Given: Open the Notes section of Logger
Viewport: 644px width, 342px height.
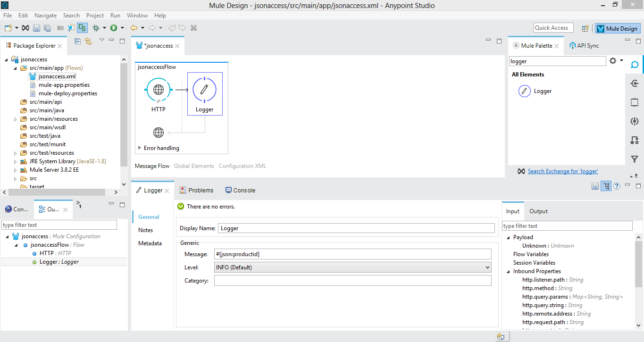Looking at the screenshot, I should 146,230.
